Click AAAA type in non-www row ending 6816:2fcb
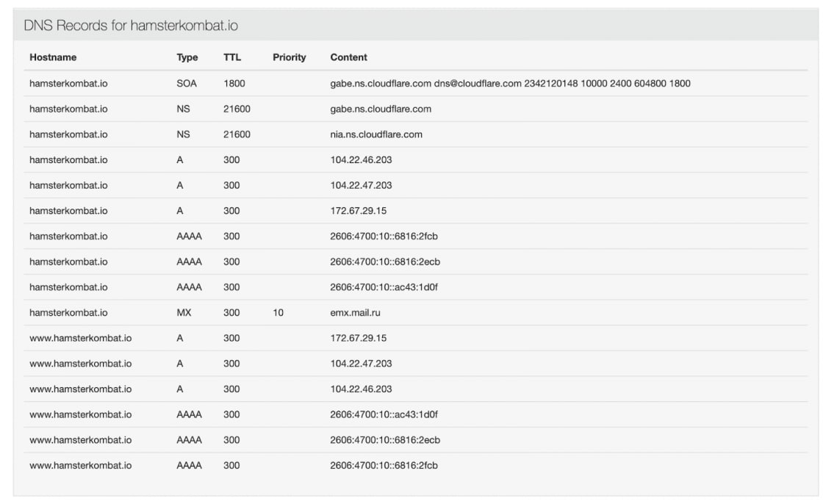The width and height of the screenshot is (823, 504). (189, 236)
